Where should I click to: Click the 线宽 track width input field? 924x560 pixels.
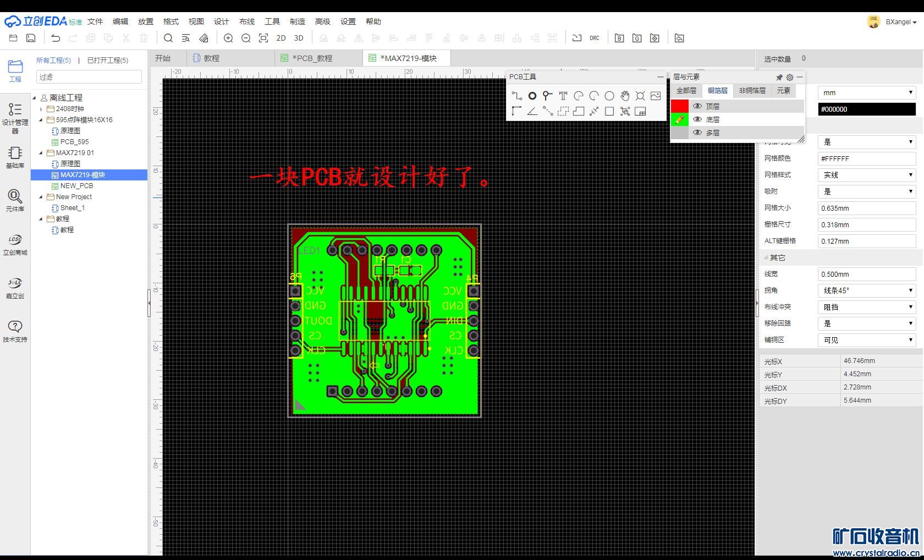click(866, 274)
